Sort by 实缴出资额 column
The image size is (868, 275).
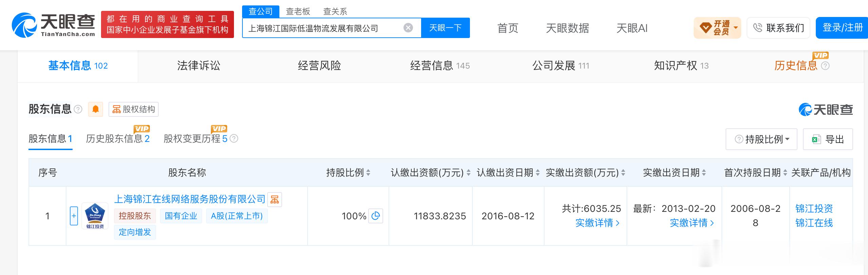[x=623, y=173]
